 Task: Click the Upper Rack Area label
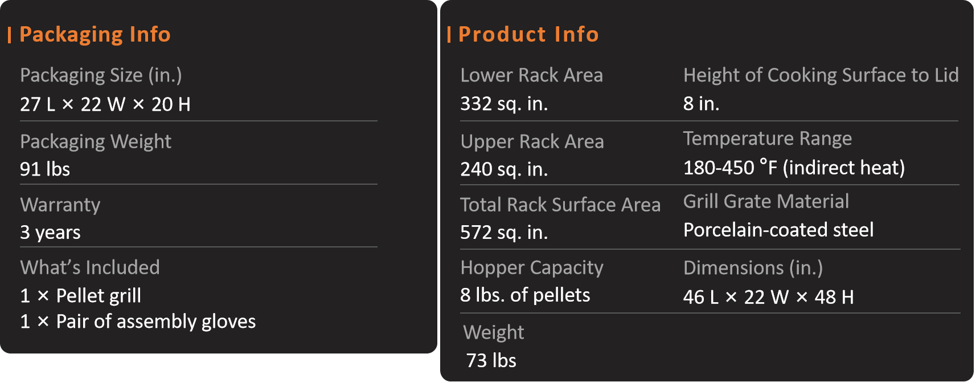click(532, 141)
